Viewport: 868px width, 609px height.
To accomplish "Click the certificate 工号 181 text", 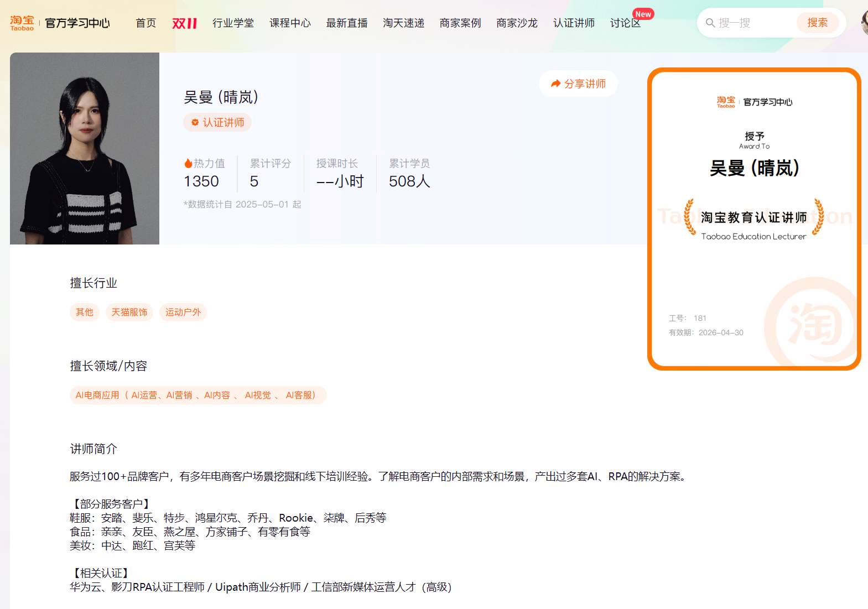I will point(688,318).
